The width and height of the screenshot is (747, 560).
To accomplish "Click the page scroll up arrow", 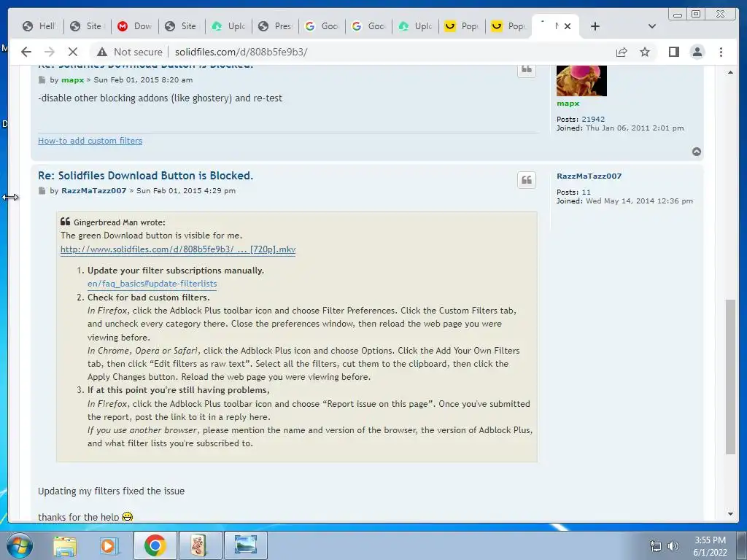I will 730,72.
